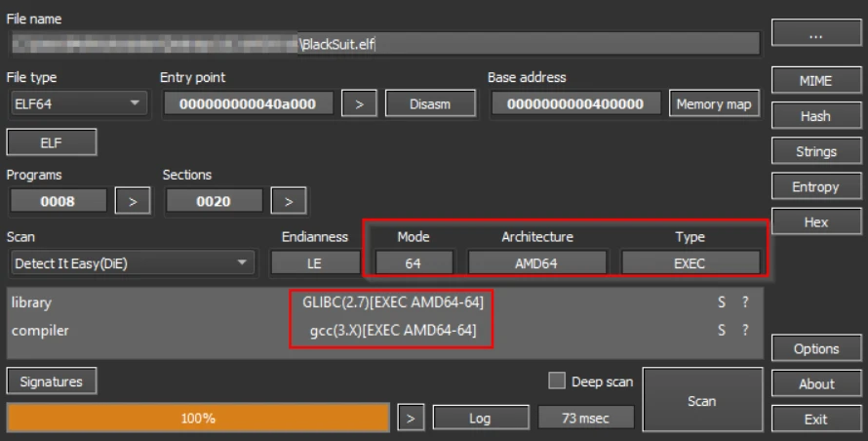This screenshot has width=868, height=441.
Task: Show the Strings viewer
Action: pyautogui.click(x=815, y=151)
